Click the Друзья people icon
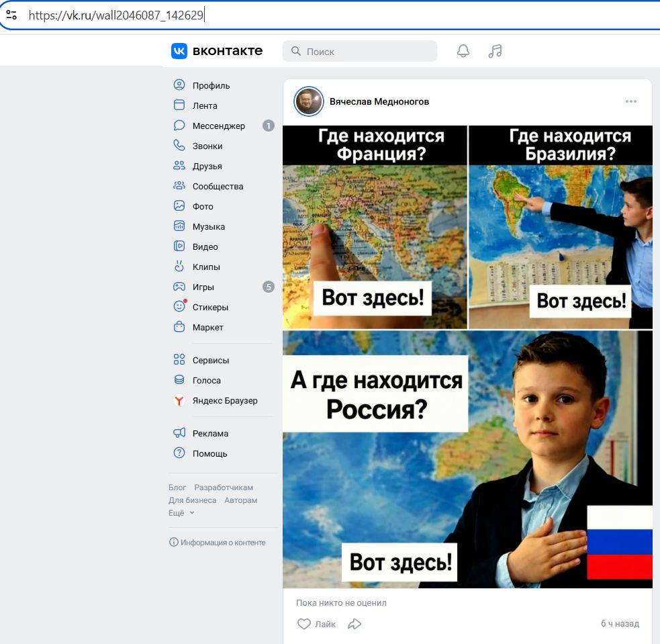The image size is (660, 644). (179, 166)
